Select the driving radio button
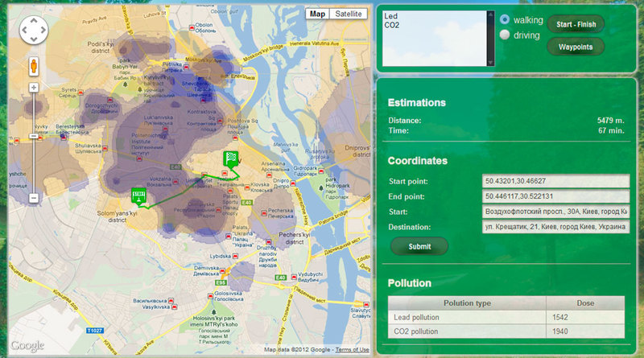This screenshot has width=644, height=358. pos(505,35)
